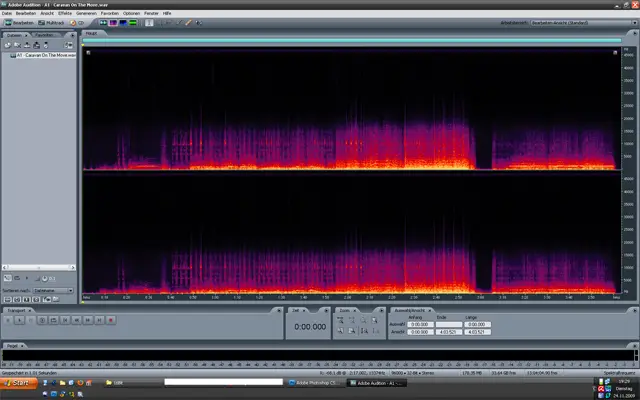Click the zoom out full icon
This screenshot has width=640, height=400.
[363, 320]
